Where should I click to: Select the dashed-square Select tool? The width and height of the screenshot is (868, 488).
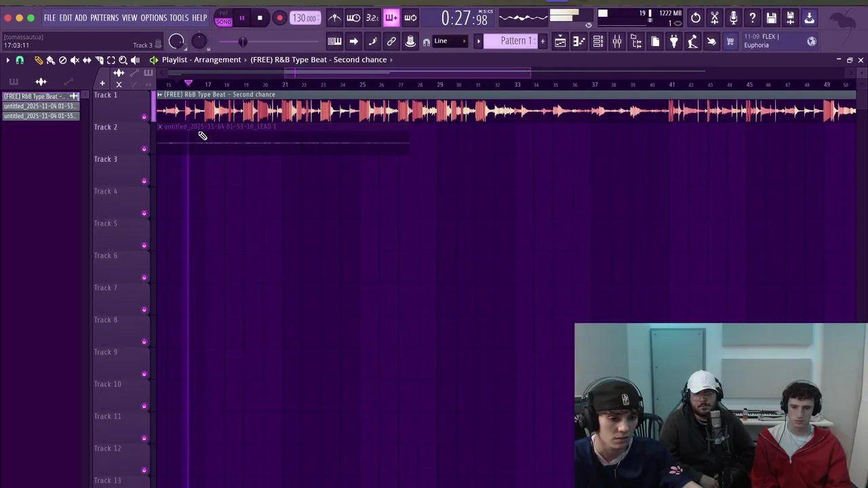[x=111, y=60]
